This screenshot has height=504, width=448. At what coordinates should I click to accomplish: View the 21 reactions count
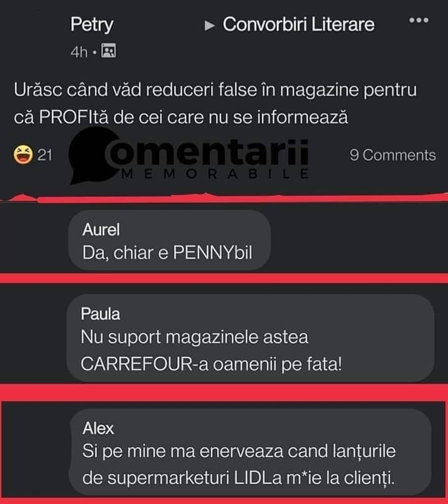(45, 155)
